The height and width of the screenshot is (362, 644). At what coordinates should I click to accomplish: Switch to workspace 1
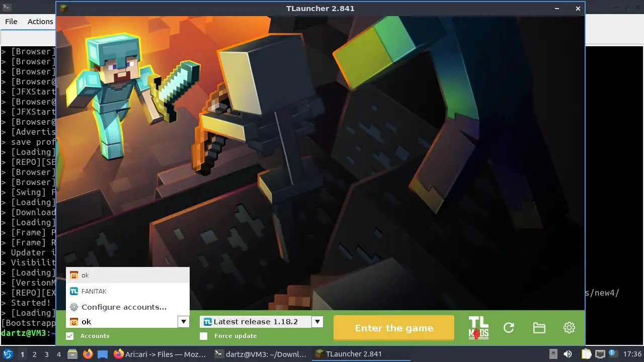(x=22, y=354)
